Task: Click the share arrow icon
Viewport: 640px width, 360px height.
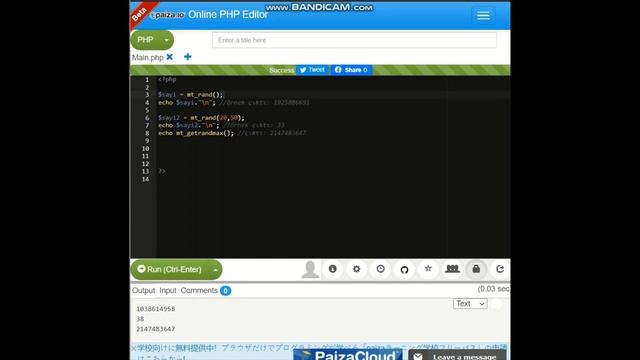Action: [x=500, y=269]
